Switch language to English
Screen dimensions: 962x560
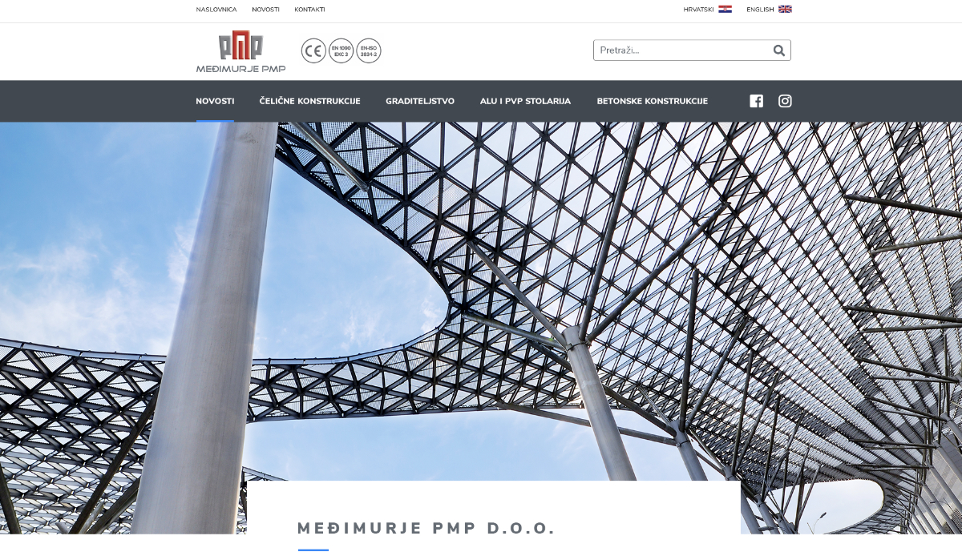tap(760, 10)
